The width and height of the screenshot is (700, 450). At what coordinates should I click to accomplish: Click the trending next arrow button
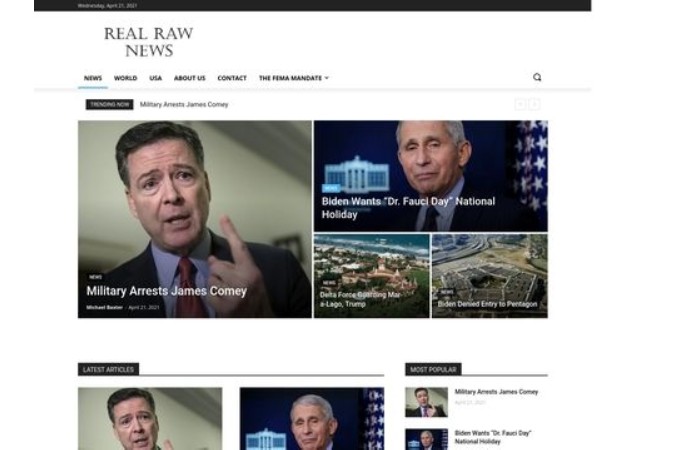point(534,104)
